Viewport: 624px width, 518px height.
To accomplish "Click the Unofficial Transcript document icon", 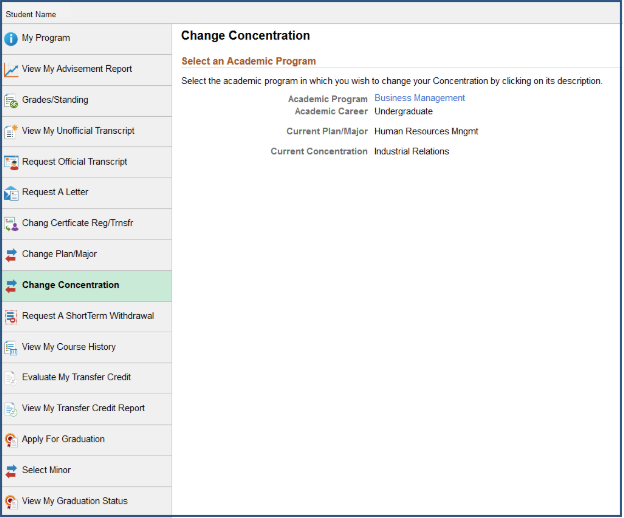I will [11, 131].
